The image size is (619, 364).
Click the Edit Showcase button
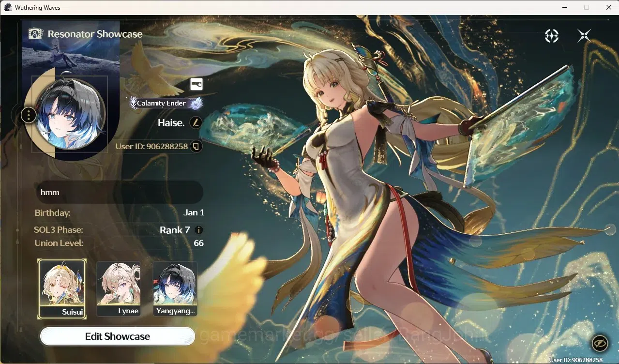click(x=118, y=336)
